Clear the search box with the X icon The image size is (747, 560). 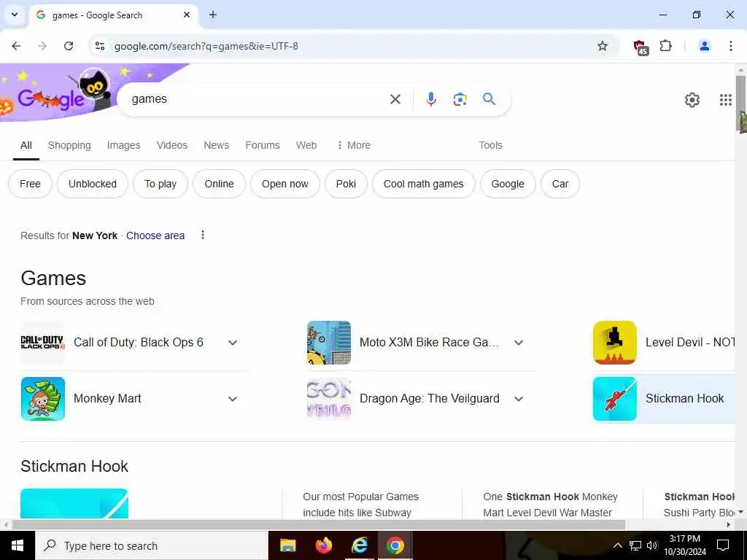click(x=395, y=99)
